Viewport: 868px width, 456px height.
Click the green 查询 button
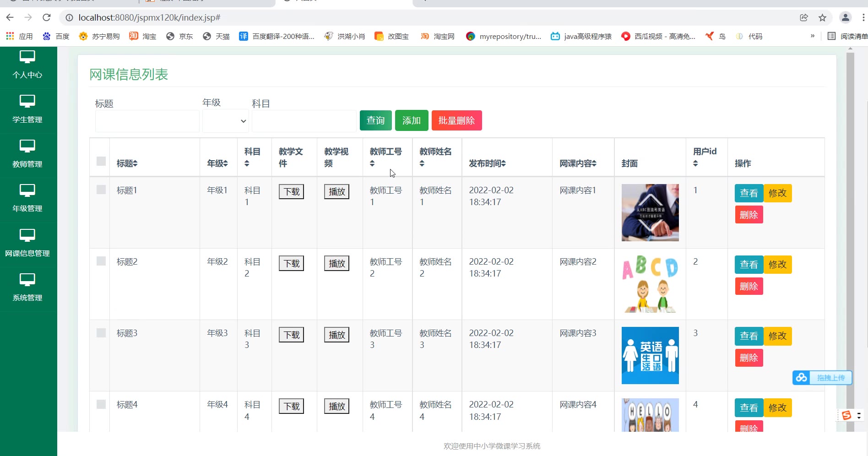375,120
